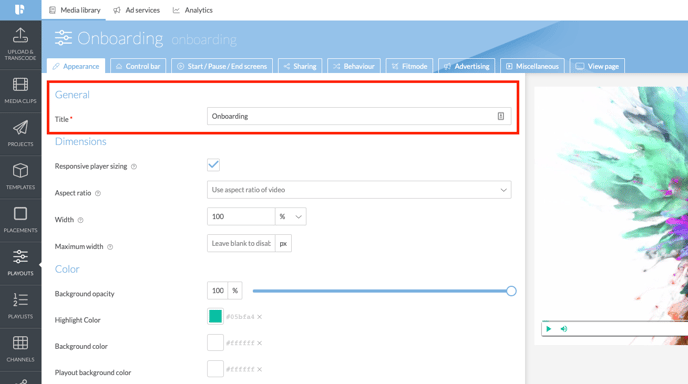Screen dimensions: 688x384
Task: Open the Highlight Color swatch
Action: click(x=215, y=316)
